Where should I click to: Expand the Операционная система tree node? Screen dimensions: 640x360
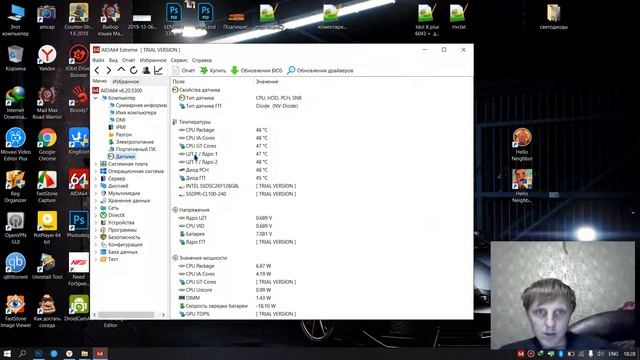tap(96, 171)
